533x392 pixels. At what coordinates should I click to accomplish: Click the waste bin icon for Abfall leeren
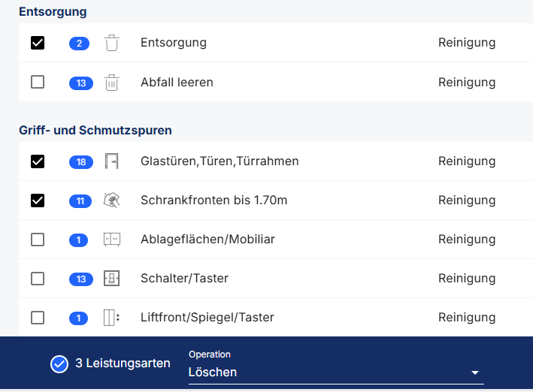pyautogui.click(x=111, y=83)
